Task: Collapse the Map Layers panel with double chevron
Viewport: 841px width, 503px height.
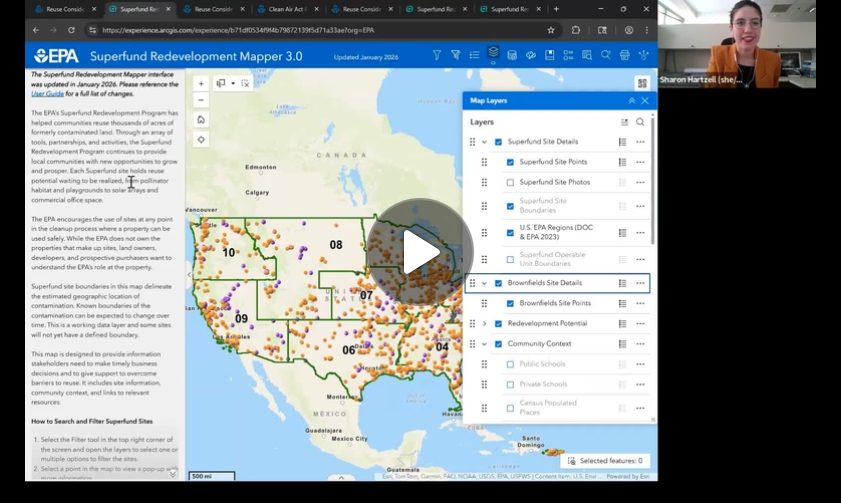Action: 631,101
